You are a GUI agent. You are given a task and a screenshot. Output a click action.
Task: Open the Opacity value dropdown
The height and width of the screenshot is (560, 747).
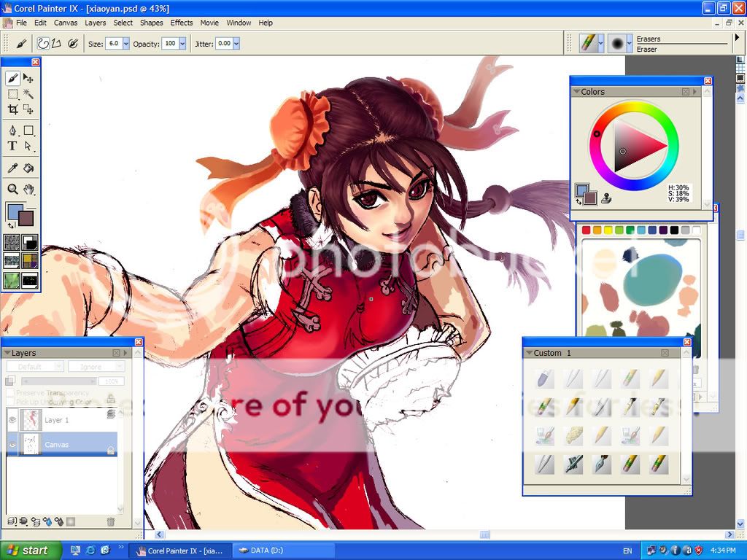click(182, 44)
